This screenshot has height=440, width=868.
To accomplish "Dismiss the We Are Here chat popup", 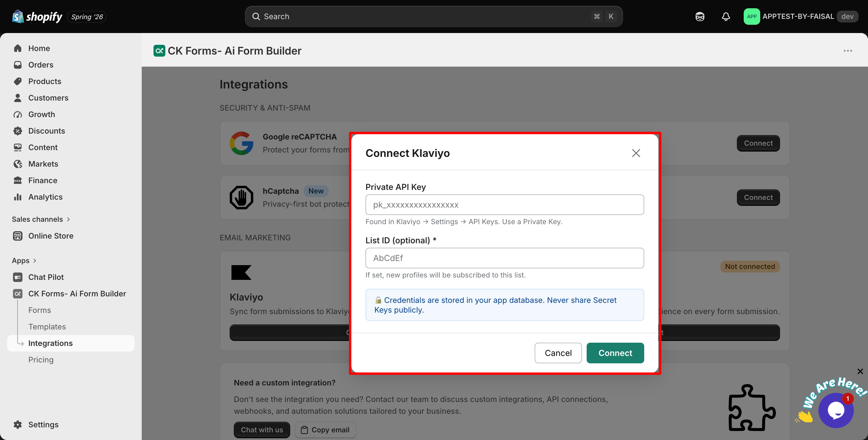I will tap(860, 371).
